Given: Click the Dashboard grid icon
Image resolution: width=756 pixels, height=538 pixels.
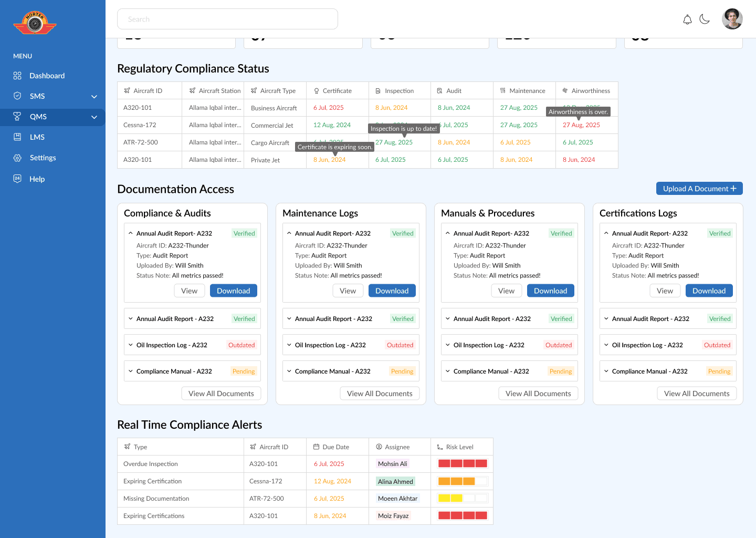Looking at the screenshot, I should tap(17, 76).
